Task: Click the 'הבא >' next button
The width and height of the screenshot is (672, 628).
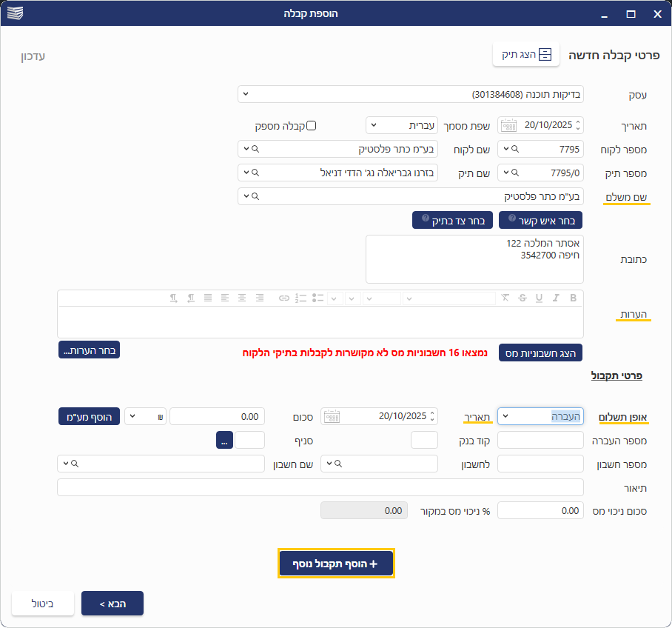Action: click(x=112, y=604)
